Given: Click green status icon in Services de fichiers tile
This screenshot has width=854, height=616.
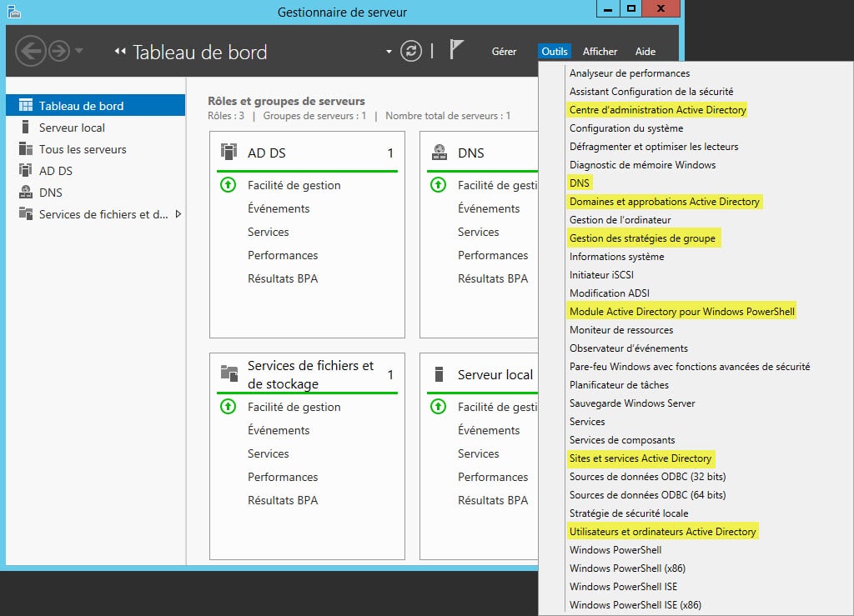Looking at the screenshot, I should [x=229, y=407].
